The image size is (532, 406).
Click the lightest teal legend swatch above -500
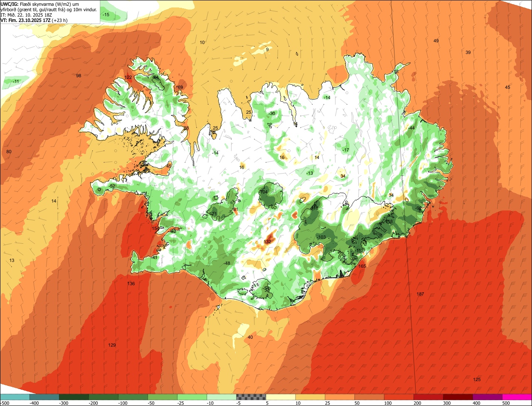pyautogui.click(x=15, y=397)
